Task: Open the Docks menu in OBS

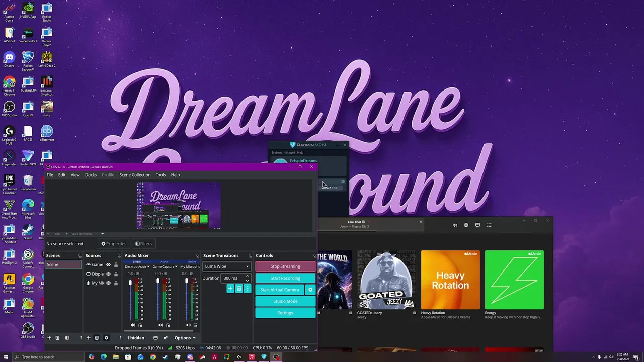Action: click(x=91, y=175)
